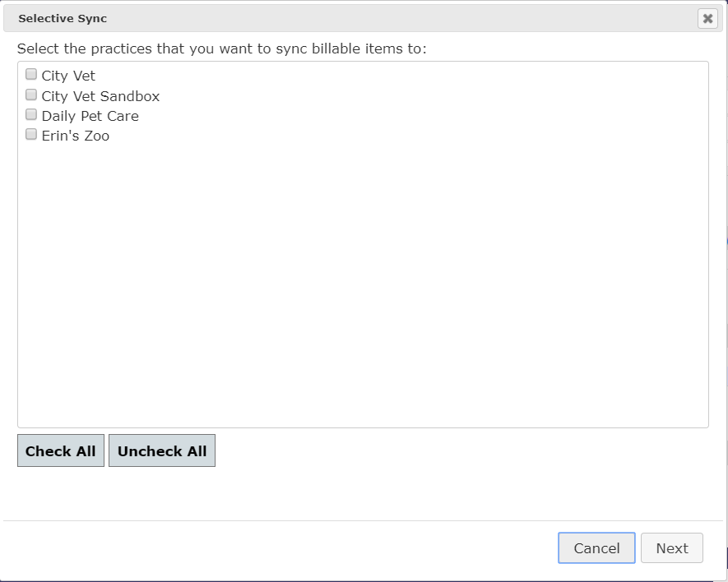Viewport: 728px width, 582px height.
Task: Click the horizontal separator line above Cancel
Action: point(363,520)
